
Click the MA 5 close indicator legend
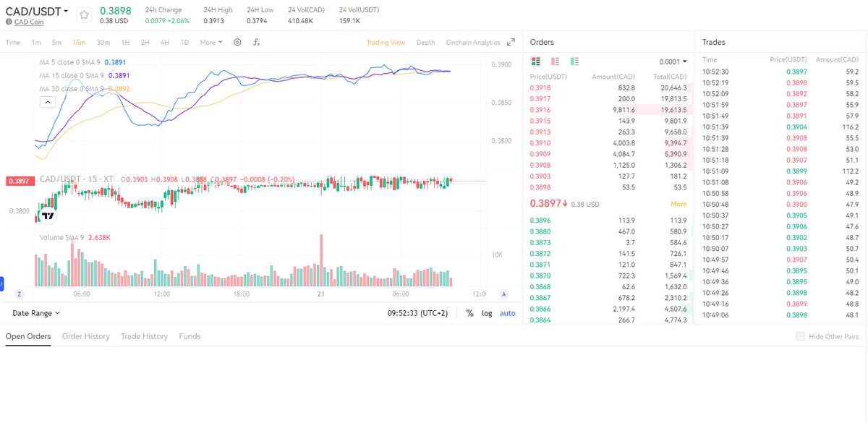(84, 62)
